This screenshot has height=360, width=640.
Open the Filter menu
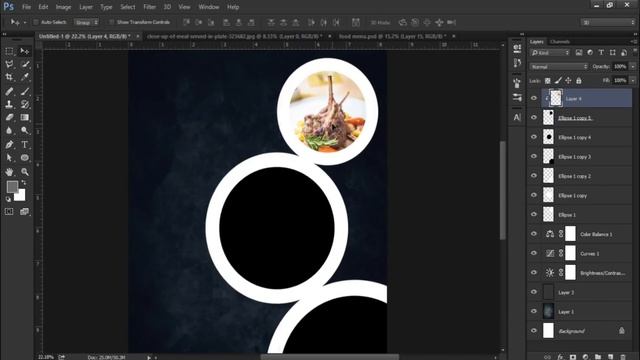[149, 7]
